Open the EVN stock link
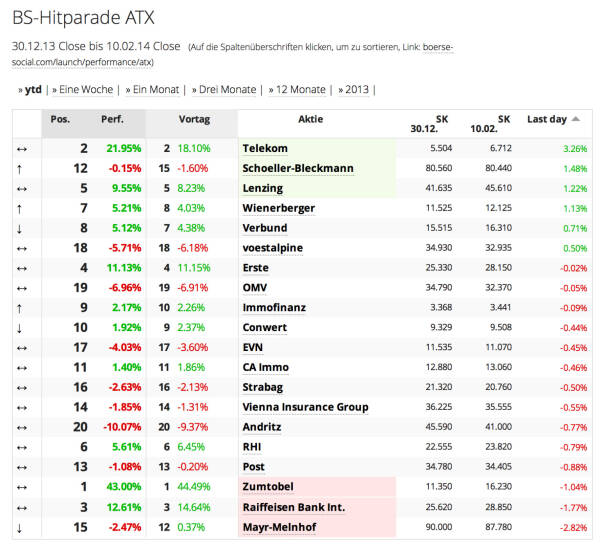 [x=253, y=347]
